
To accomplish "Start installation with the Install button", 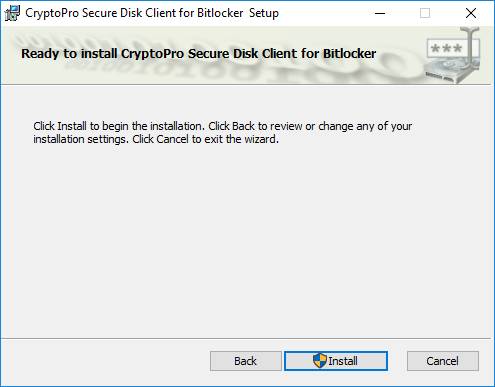I will click(x=336, y=361).
